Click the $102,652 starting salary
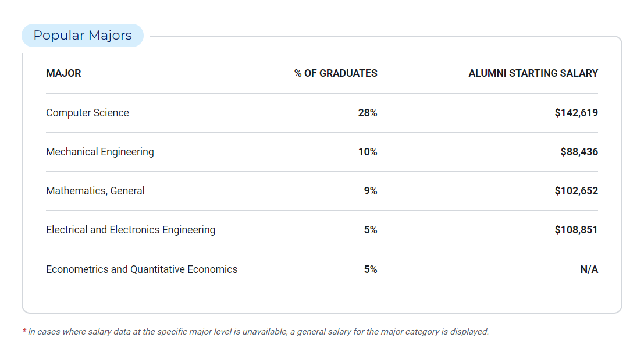 point(576,191)
